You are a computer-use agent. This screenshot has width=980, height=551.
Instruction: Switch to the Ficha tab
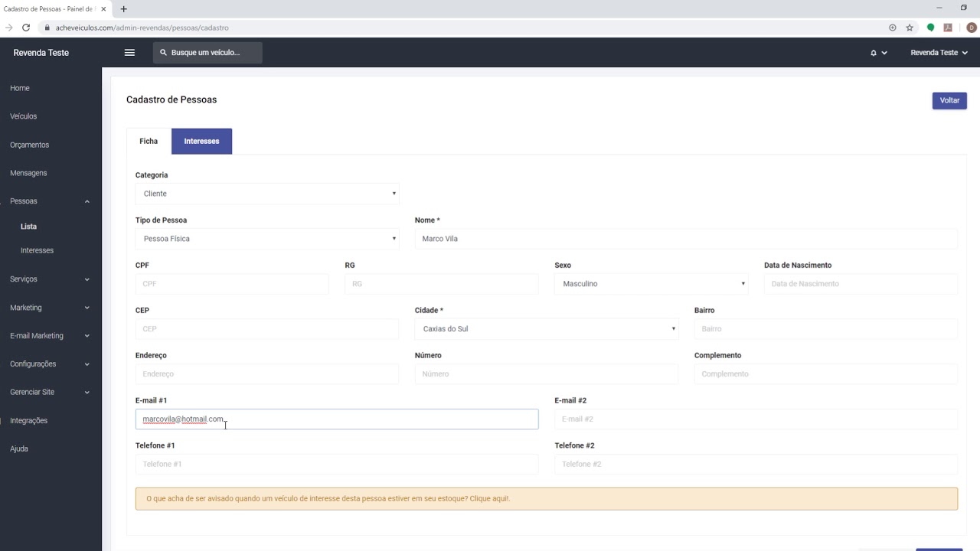click(x=149, y=142)
